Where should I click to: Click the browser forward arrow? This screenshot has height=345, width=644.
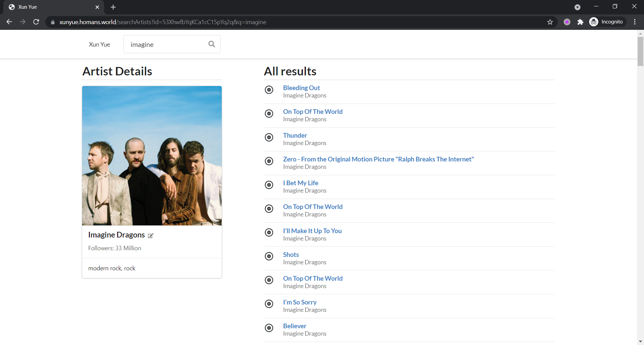[x=22, y=22]
